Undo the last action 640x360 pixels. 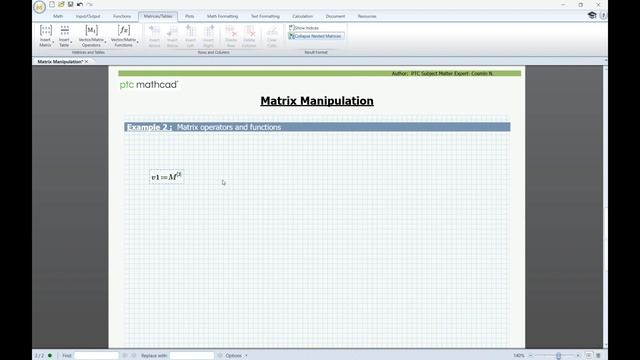[80, 4]
